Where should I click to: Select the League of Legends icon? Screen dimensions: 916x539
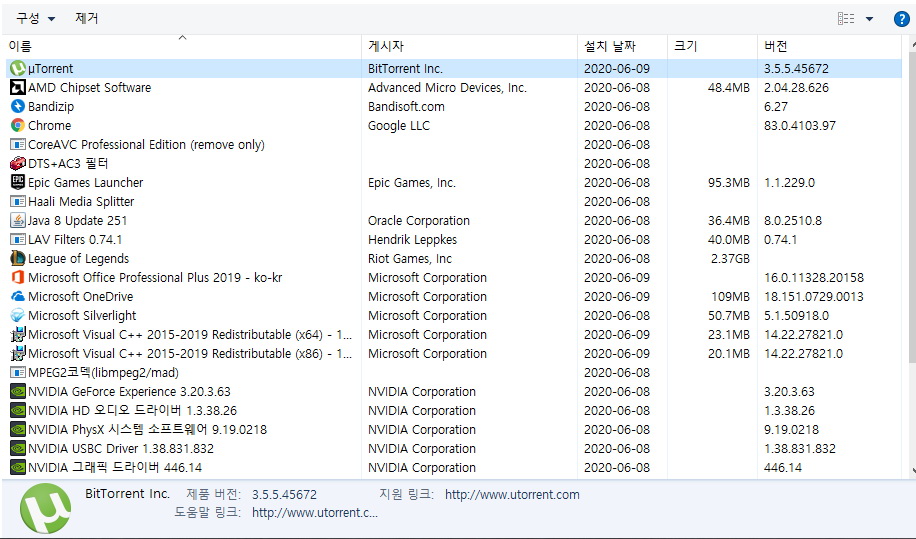point(18,258)
